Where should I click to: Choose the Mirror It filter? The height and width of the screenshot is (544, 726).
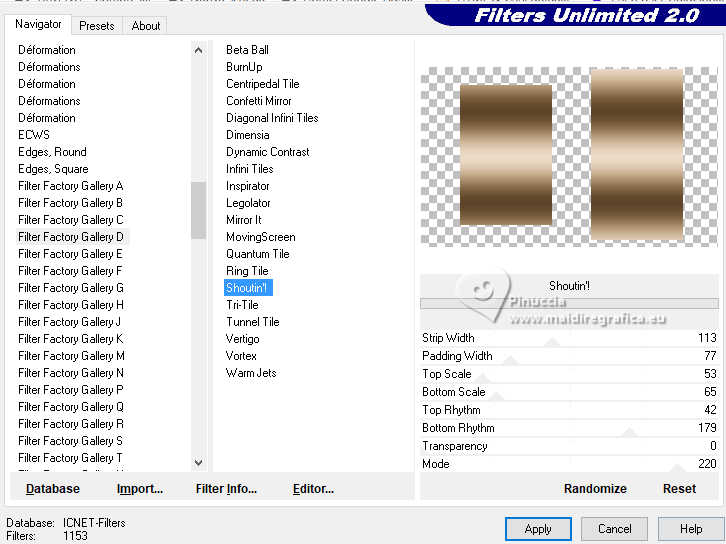point(244,220)
